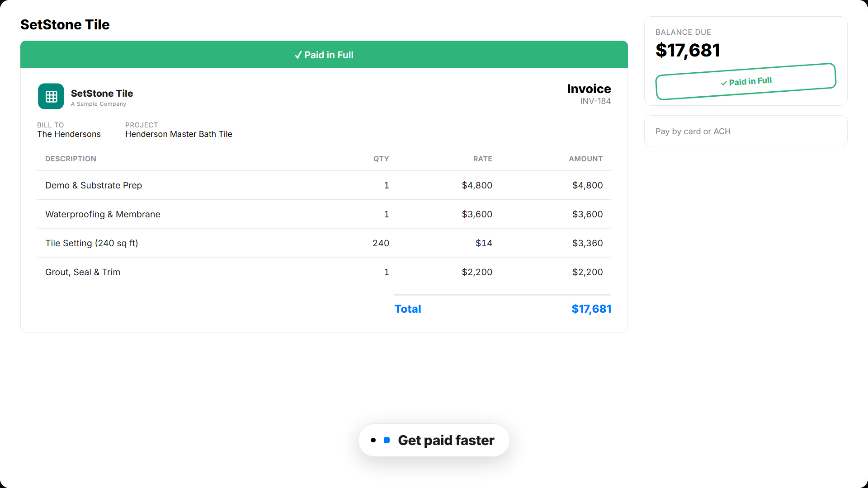Click the DESCRIPTION column header
Image resolution: width=868 pixels, height=488 pixels.
71,159
